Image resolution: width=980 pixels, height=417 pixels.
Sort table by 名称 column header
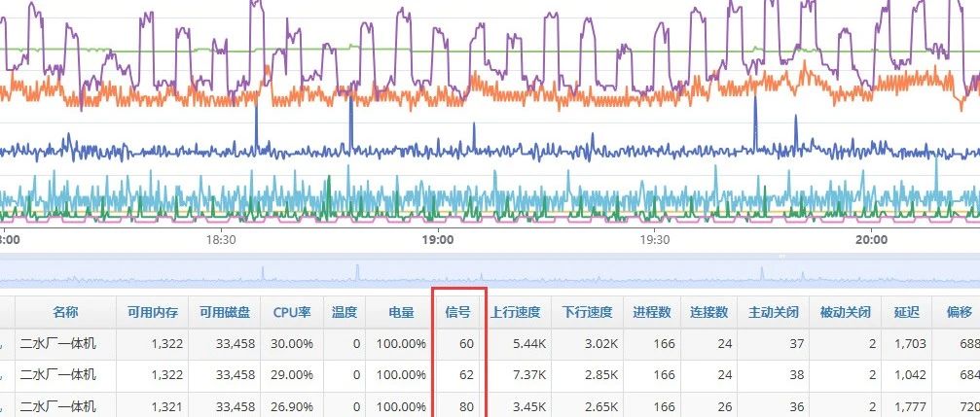coord(65,312)
